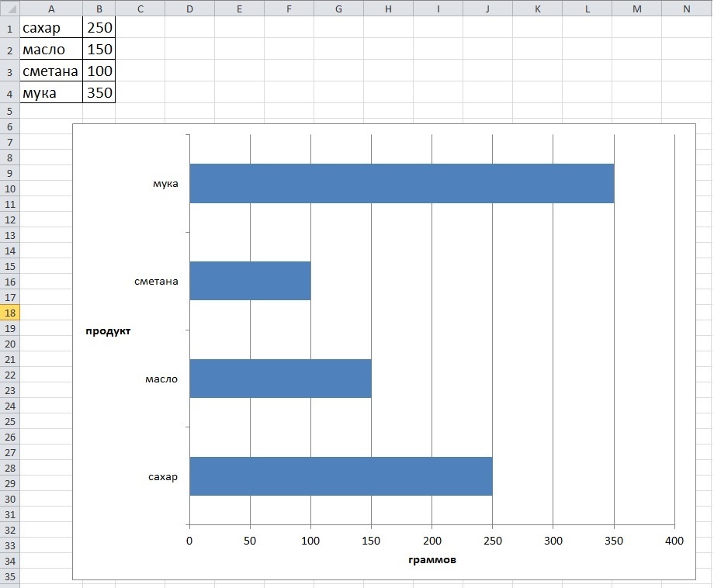Click the 200 value axis label
Image resolution: width=714 pixels, height=588 pixels.
pos(432,541)
